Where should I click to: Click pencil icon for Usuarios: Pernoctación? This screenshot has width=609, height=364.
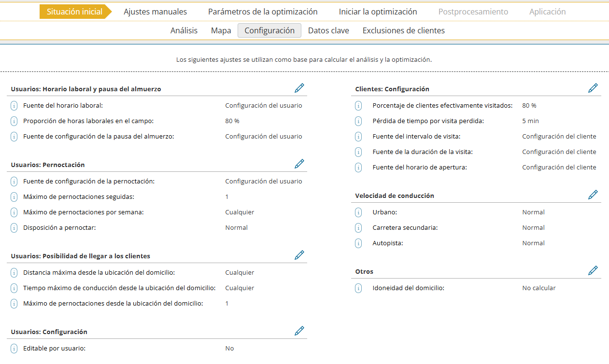point(299,164)
